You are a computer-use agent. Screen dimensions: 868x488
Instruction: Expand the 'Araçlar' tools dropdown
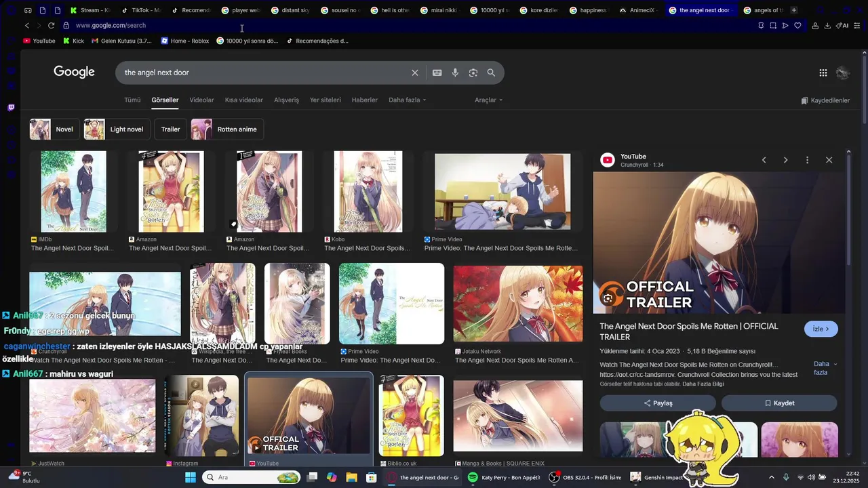tap(488, 100)
